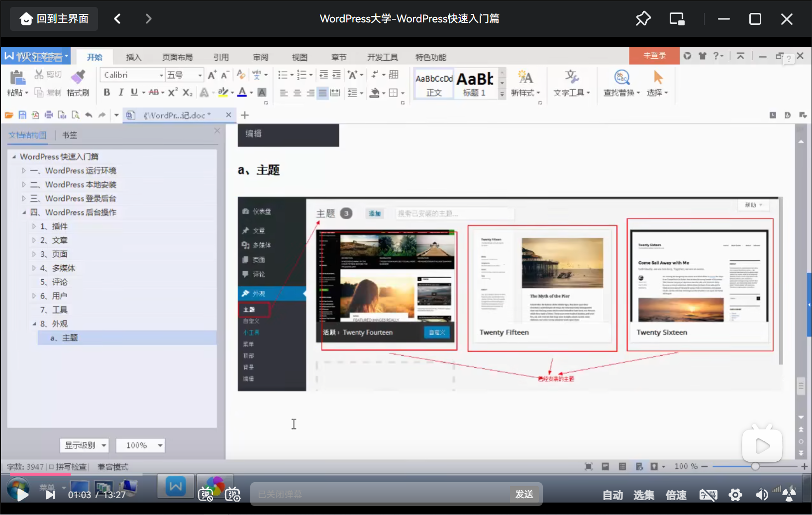Switch to the 书签 pane tab
This screenshot has width=812, height=515.
point(70,135)
